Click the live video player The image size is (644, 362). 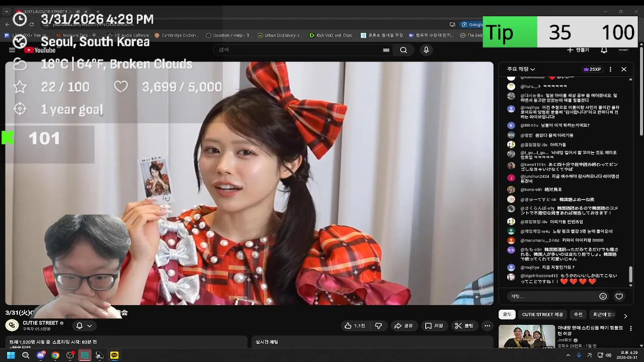pyautogui.click(x=250, y=184)
